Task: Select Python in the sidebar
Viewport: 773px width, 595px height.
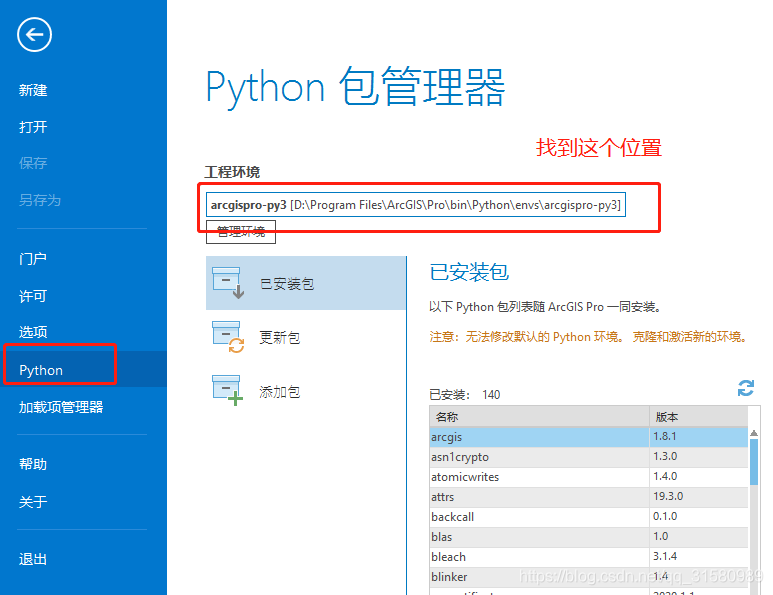Action: [83, 369]
